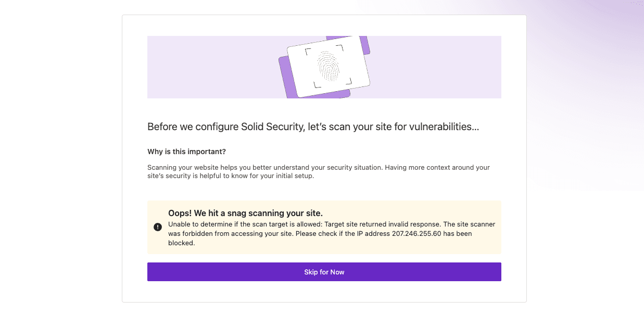The image size is (644, 314).
Task: Select the bottom-right scan frame bracket
Action: click(348, 81)
